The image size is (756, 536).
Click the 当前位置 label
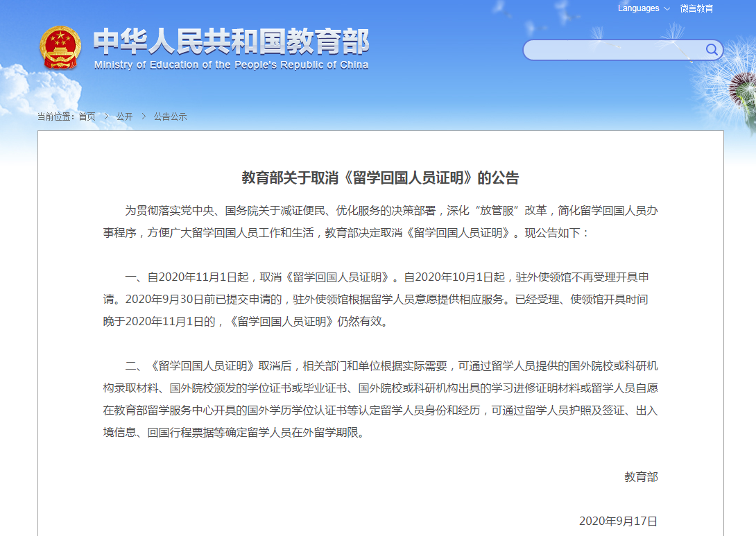[x=56, y=116]
